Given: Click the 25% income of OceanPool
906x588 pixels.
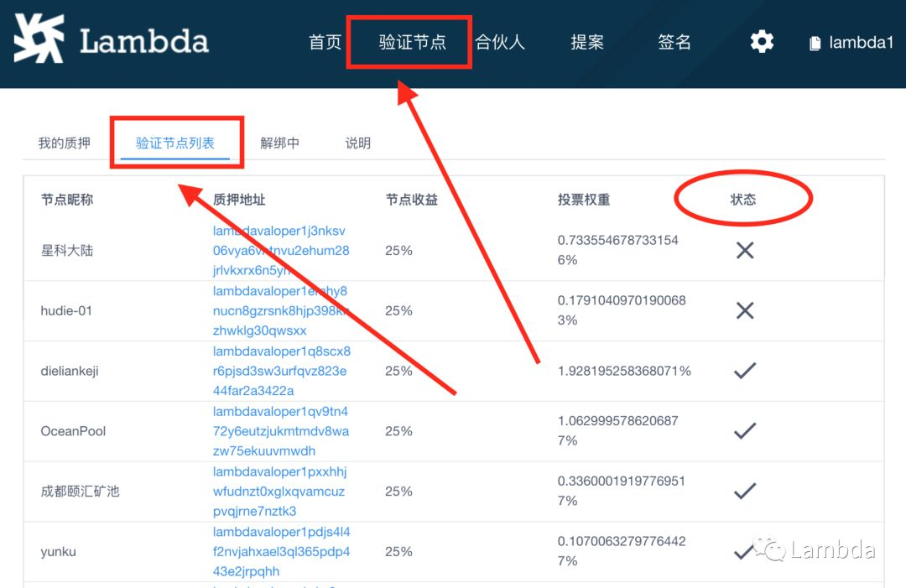Looking at the screenshot, I should 398,431.
